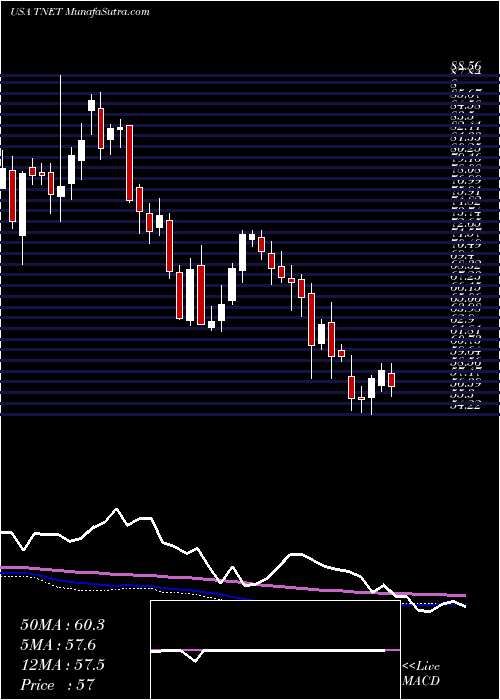Click the MACD inset chart box

(275, 650)
